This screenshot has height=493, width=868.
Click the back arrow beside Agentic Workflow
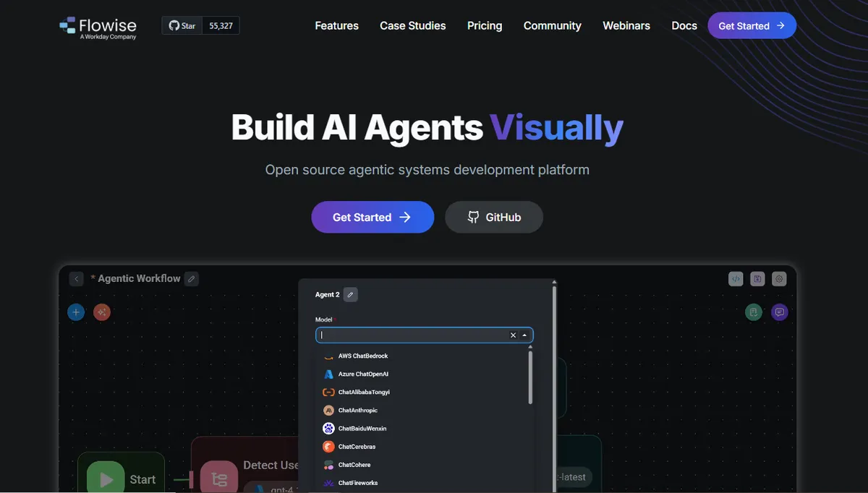pos(77,278)
